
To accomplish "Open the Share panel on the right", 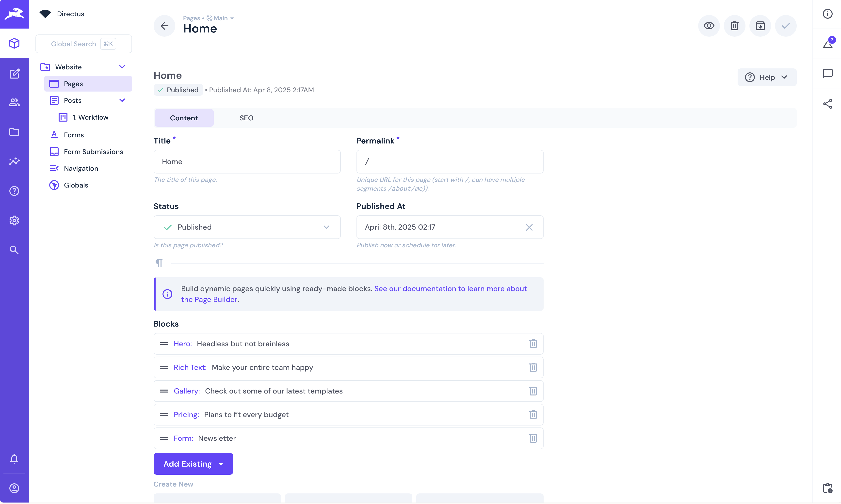I will [x=828, y=104].
